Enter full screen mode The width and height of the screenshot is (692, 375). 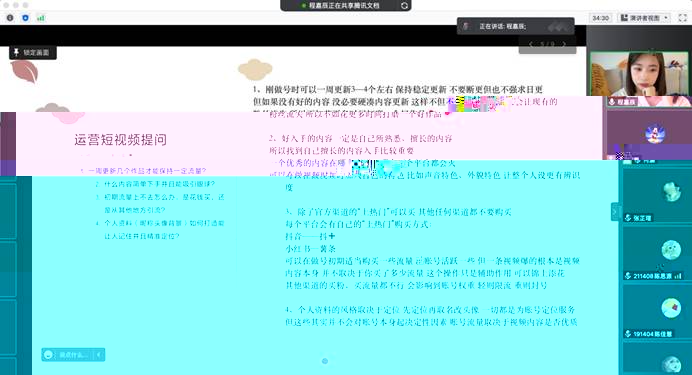point(682,18)
